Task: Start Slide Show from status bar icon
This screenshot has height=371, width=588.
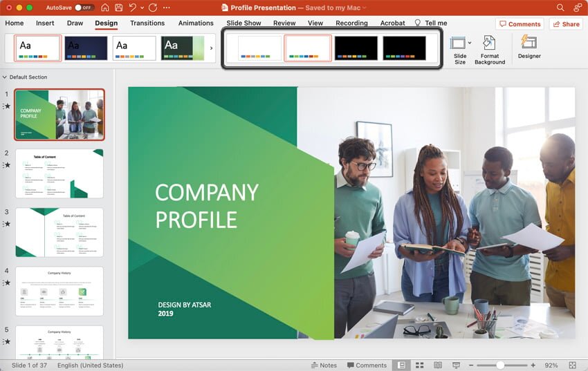Action: coord(456,365)
